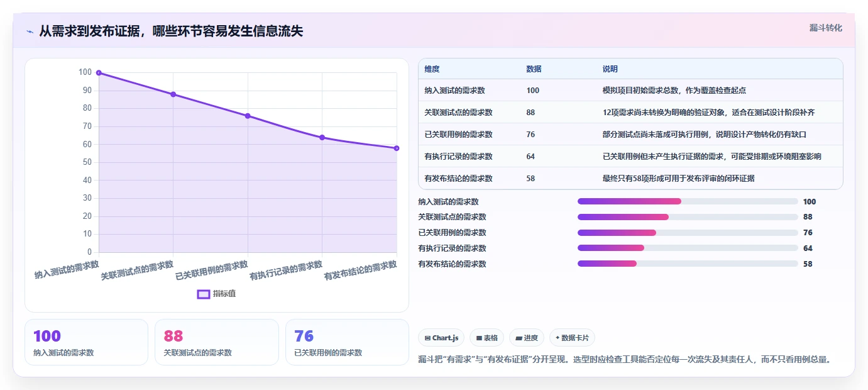Click the 表格 tag chip
Image resolution: width=868 pixels, height=390 pixels.
coord(486,338)
